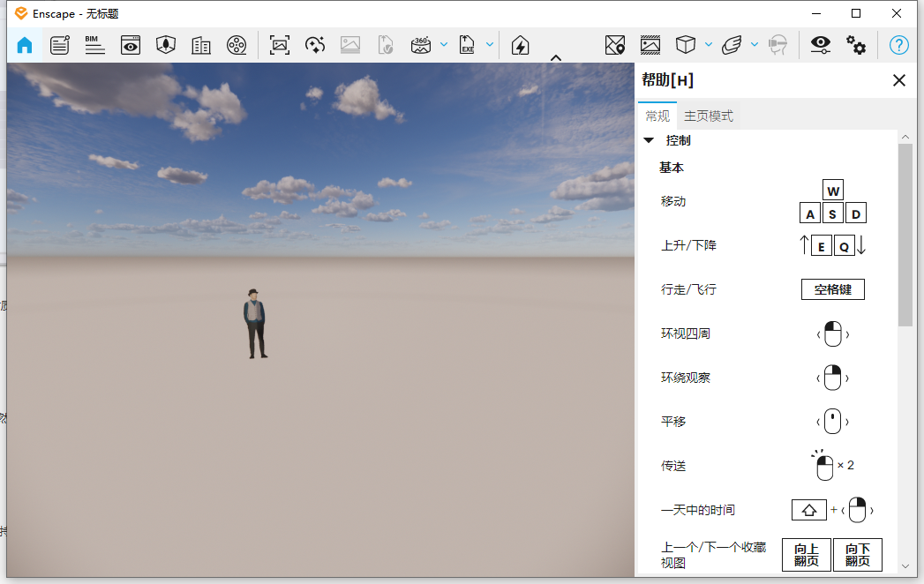
Task: Open the BIM information icon
Action: [95, 45]
